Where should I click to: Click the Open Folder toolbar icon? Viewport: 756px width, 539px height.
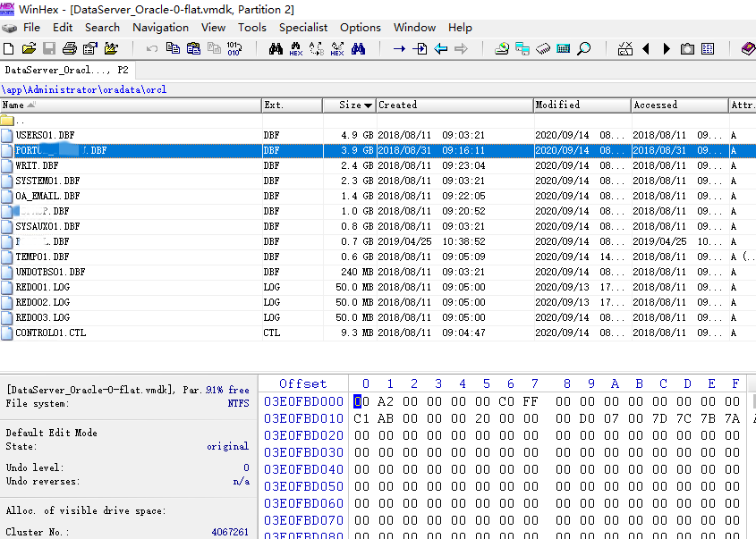tap(111, 48)
